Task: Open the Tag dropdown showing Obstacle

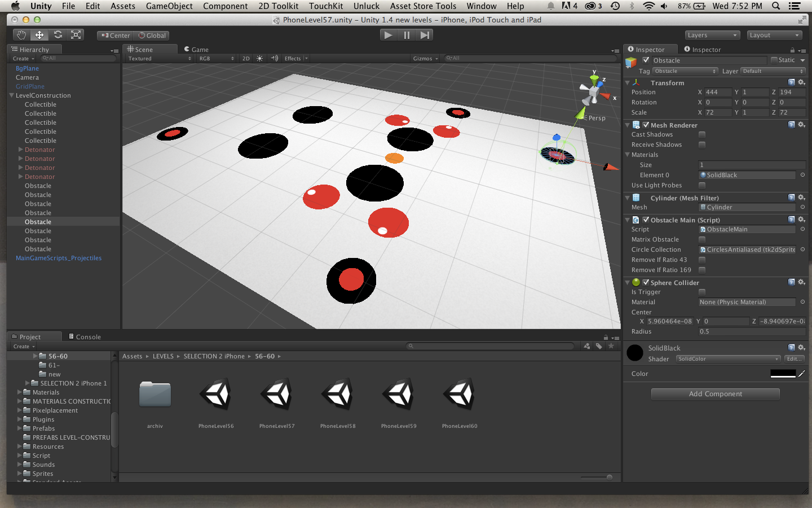Action: click(685, 71)
